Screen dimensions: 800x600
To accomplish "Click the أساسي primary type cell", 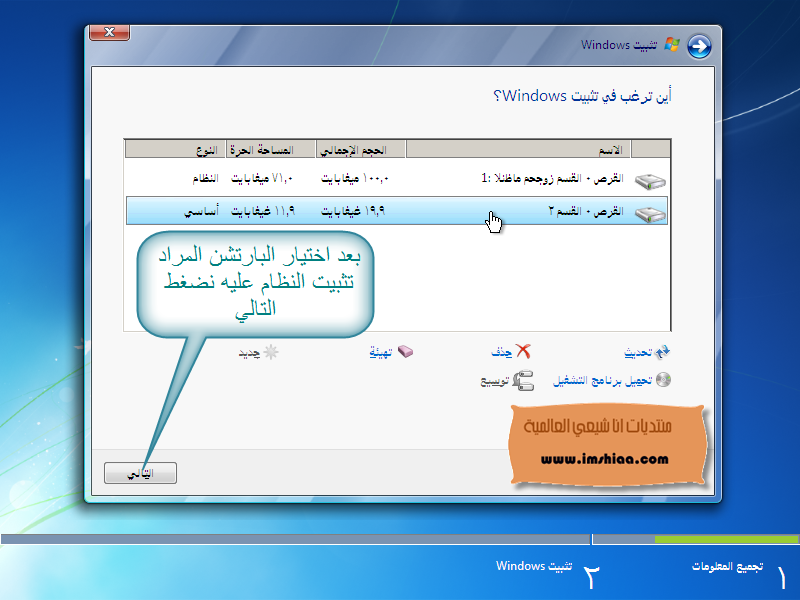I will coord(201,211).
